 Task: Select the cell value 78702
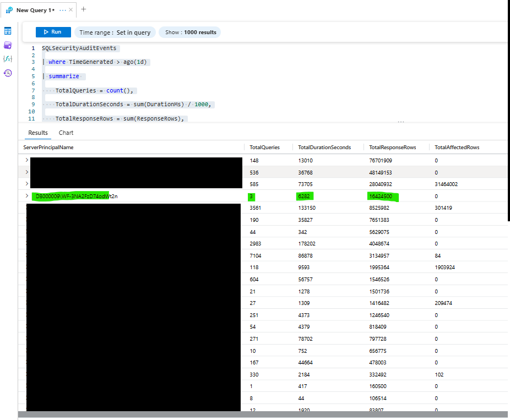305,339
